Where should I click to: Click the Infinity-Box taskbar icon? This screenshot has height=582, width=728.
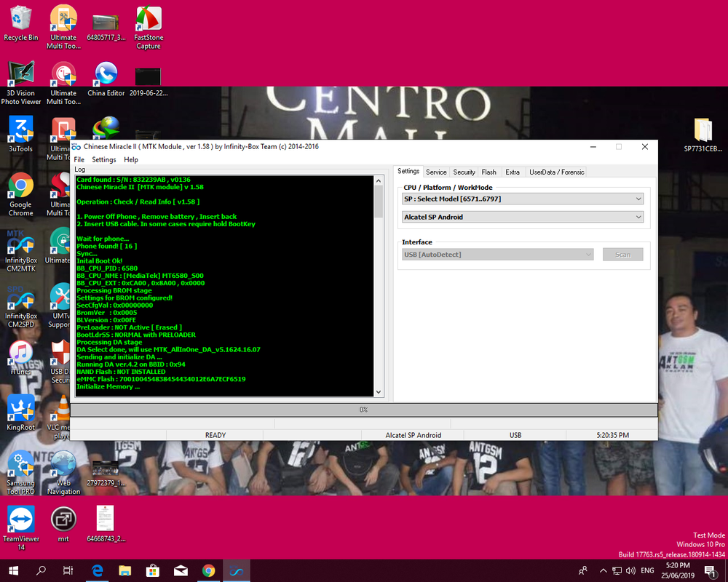(x=237, y=570)
